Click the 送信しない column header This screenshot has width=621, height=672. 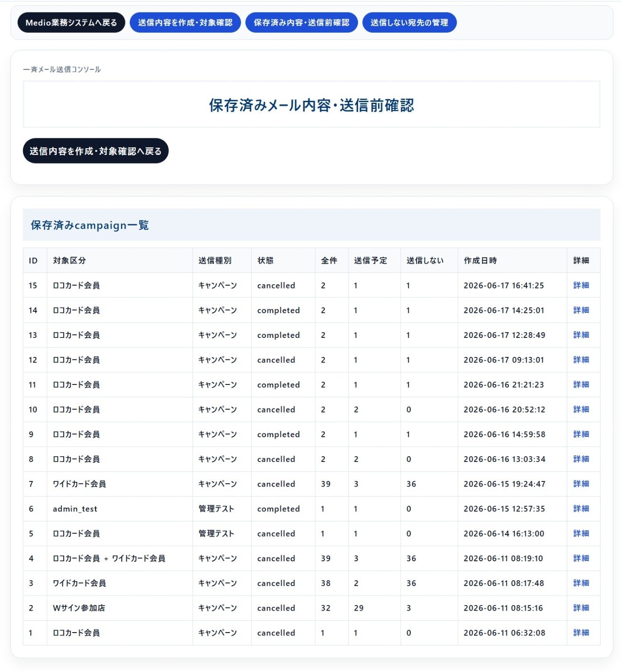coord(429,260)
